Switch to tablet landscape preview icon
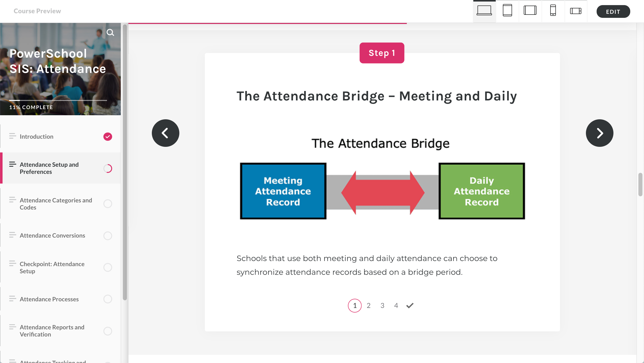This screenshot has height=363, width=644. pyautogui.click(x=530, y=11)
